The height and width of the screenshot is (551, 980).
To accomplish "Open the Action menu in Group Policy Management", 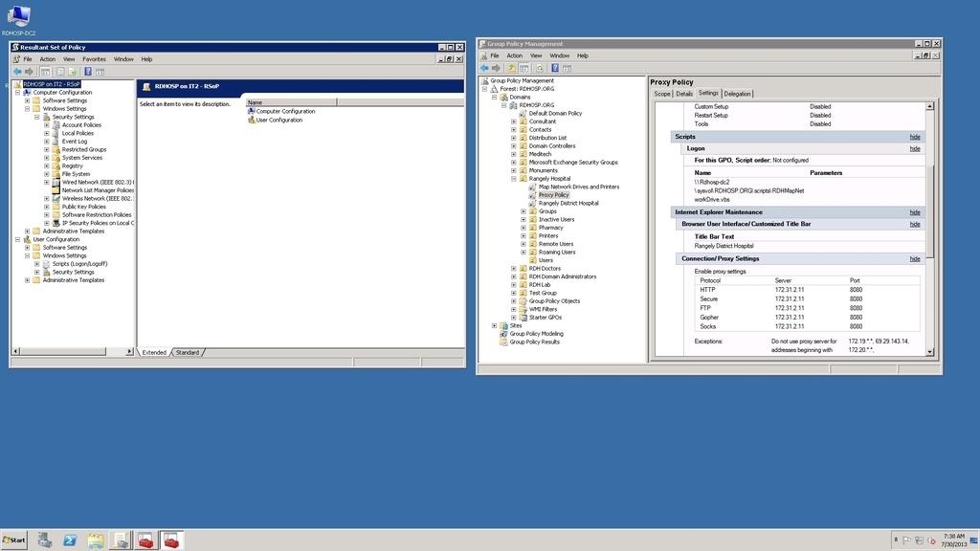I will pyautogui.click(x=516, y=55).
